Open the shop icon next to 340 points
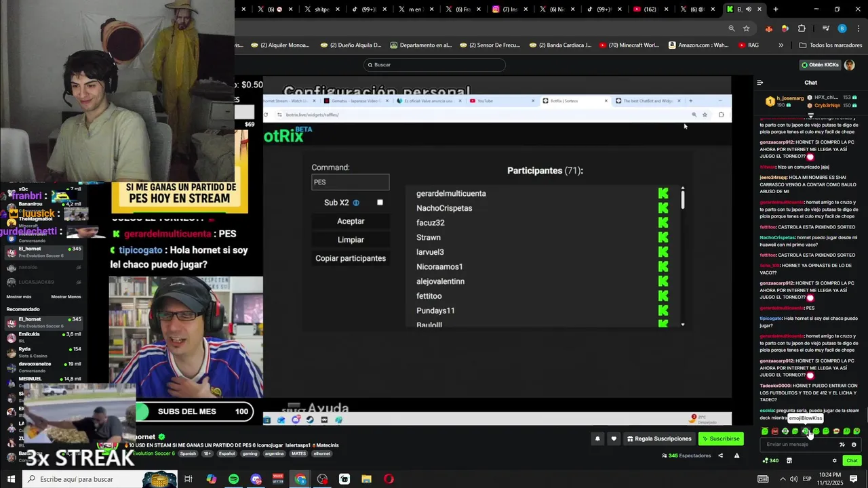 [x=789, y=461]
